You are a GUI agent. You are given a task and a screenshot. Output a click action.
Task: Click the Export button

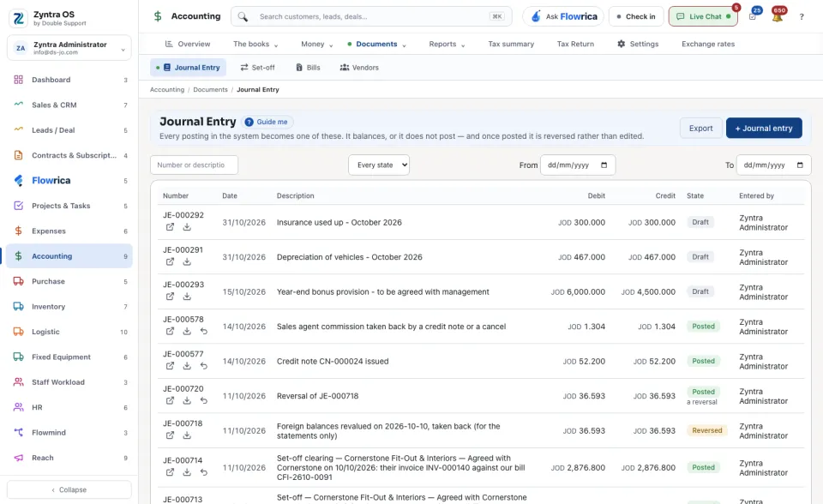(x=700, y=128)
